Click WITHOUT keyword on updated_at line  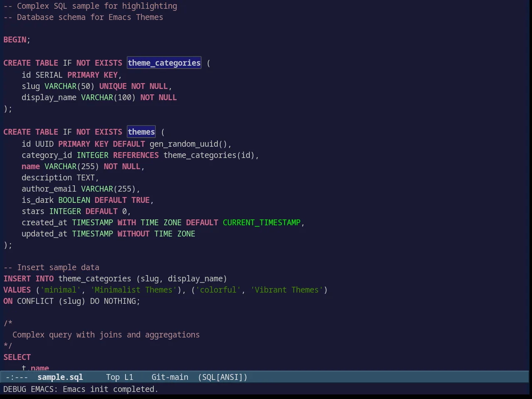[x=133, y=234]
